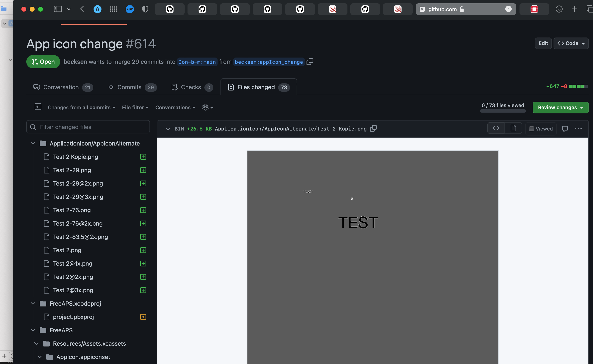Open the Conversations dropdown
Viewport: 593px width, 364px height.
click(x=175, y=107)
